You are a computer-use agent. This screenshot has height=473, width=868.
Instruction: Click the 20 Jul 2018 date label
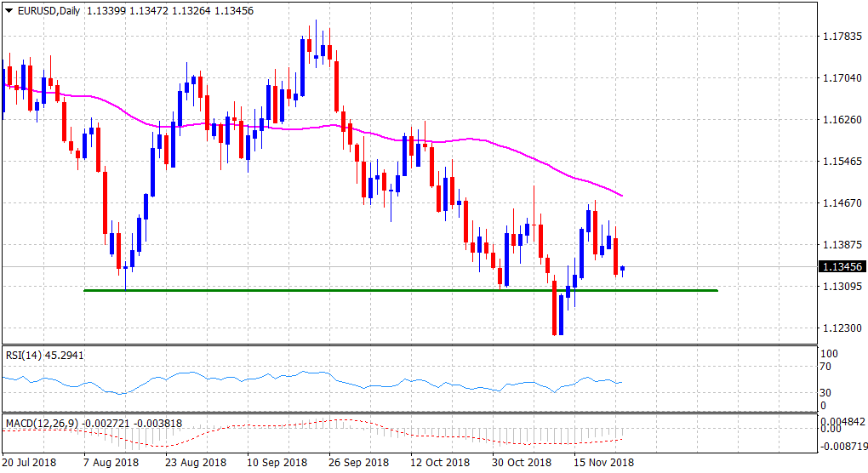pyautogui.click(x=29, y=462)
